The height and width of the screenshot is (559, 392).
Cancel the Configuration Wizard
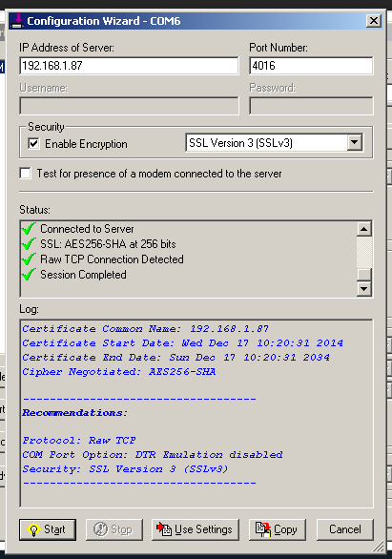pyautogui.click(x=345, y=529)
